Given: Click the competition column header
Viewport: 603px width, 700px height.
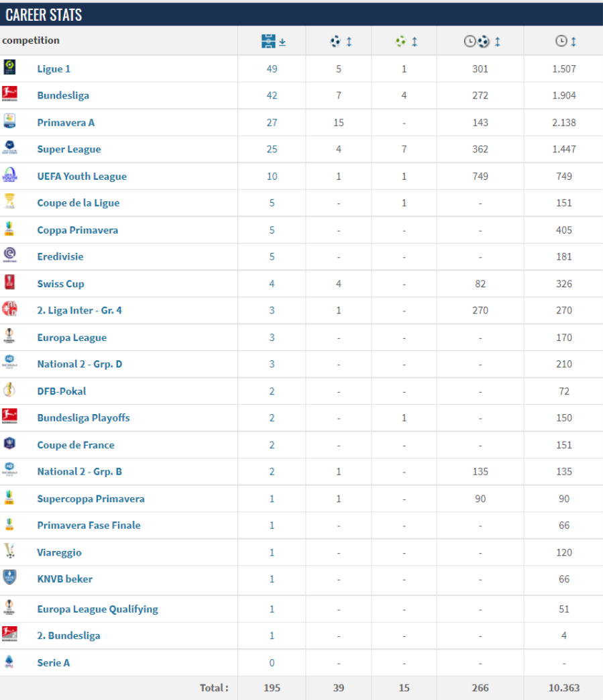Looking at the screenshot, I should pos(31,41).
